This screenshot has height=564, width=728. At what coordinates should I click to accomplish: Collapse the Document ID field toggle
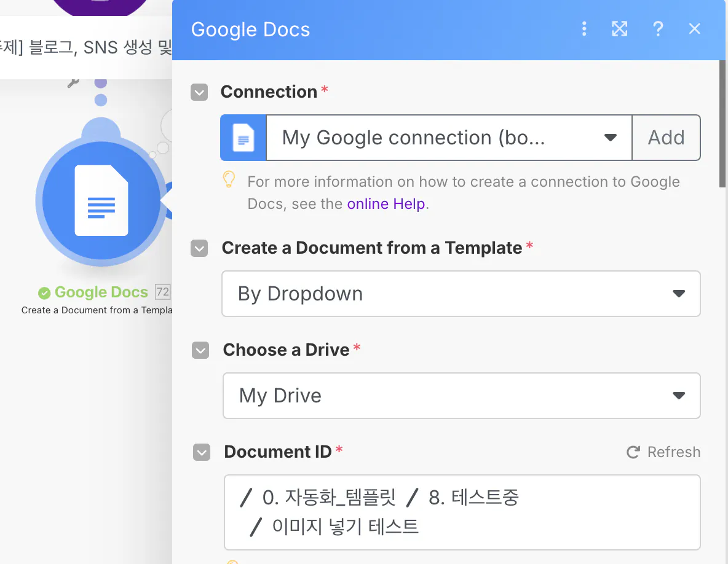pyautogui.click(x=202, y=452)
